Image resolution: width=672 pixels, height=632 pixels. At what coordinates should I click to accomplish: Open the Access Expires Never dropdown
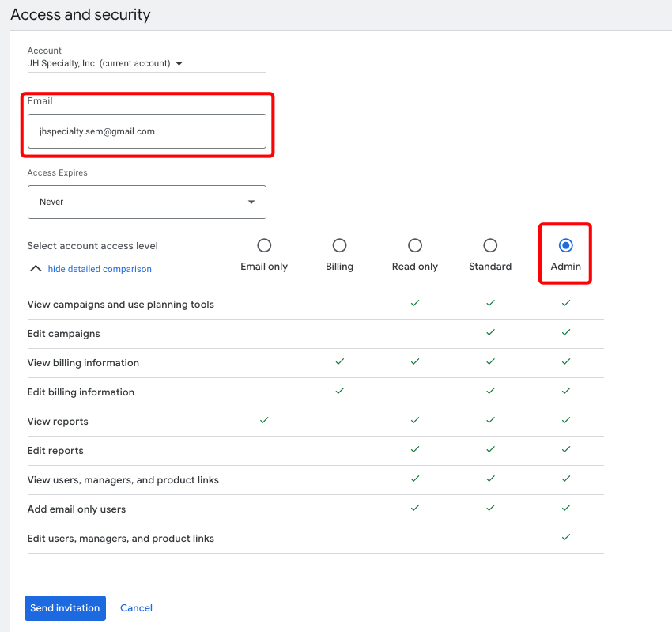pyautogui.click(x=146, y=202)
